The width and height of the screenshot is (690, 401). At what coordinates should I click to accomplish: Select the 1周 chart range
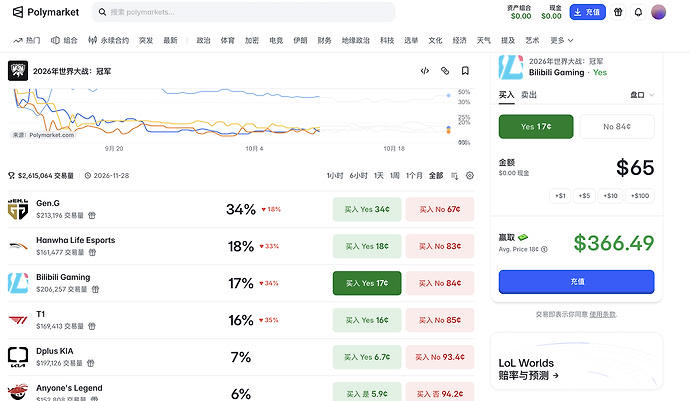(x=395, y=176)
